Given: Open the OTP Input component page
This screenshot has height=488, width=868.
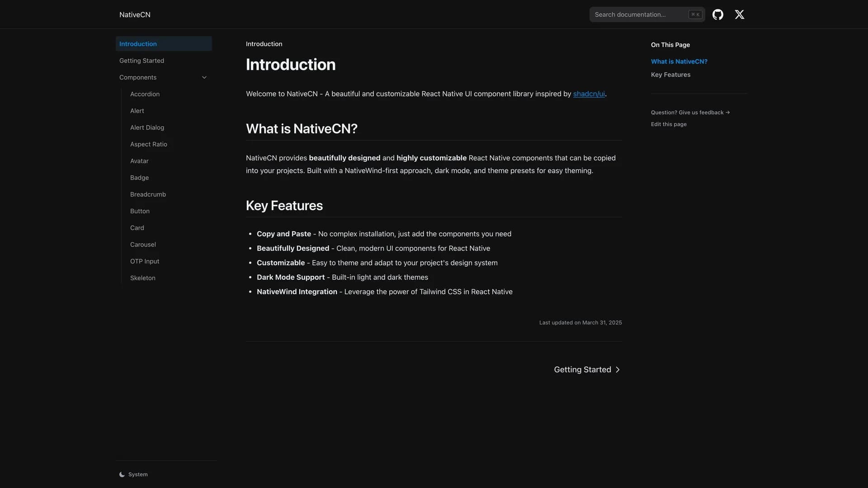Looking at the screenshot, I should tap(144, 261).
